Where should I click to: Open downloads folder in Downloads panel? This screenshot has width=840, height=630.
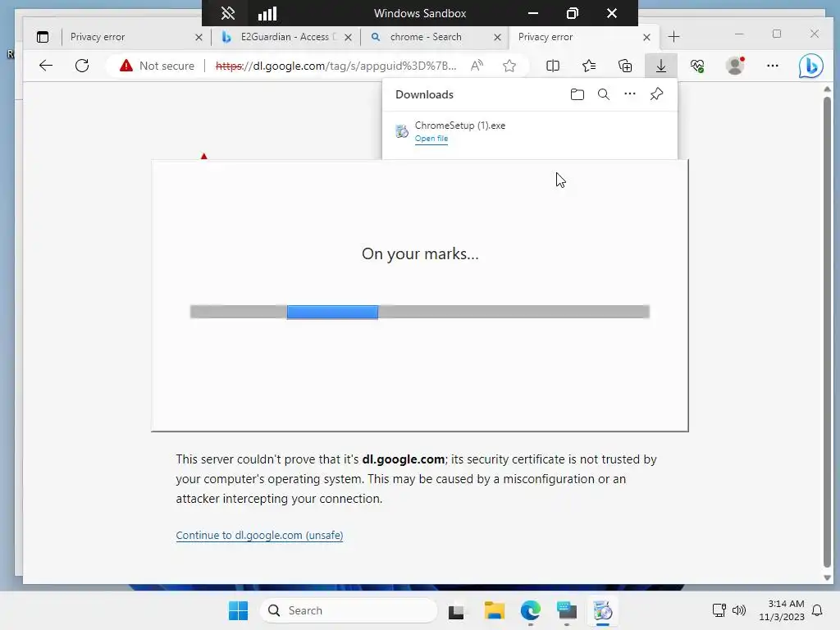coord(577,95)
